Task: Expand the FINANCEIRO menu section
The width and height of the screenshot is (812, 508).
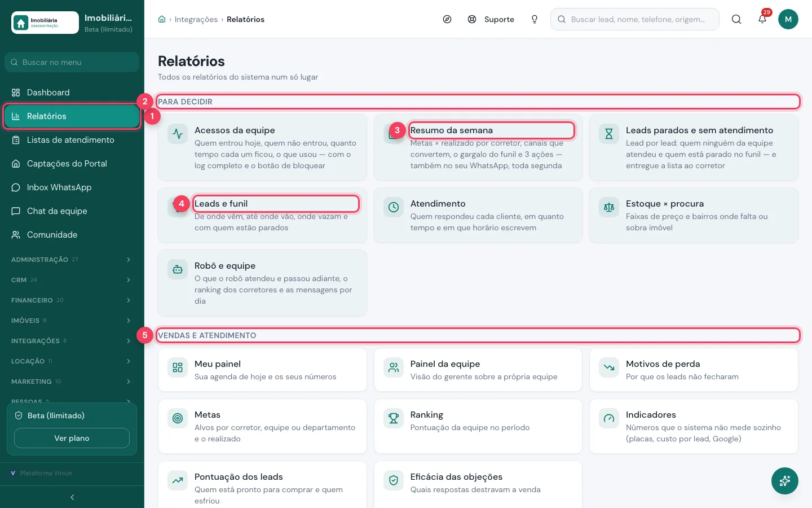Action: tap(72, 300)
